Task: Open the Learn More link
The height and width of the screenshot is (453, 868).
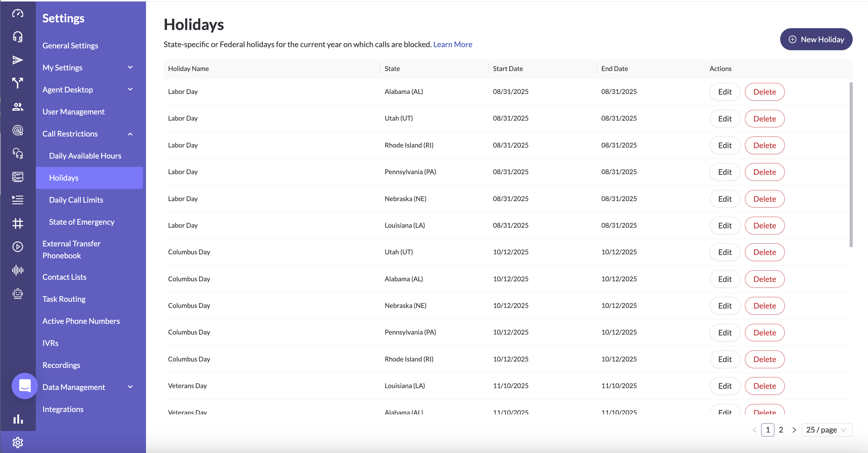Action: coord(453,44)
